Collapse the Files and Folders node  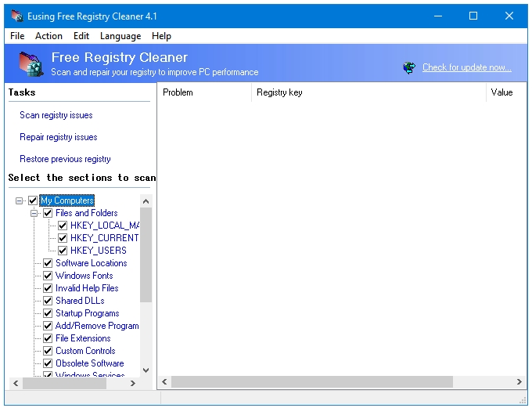click(34, 213)
